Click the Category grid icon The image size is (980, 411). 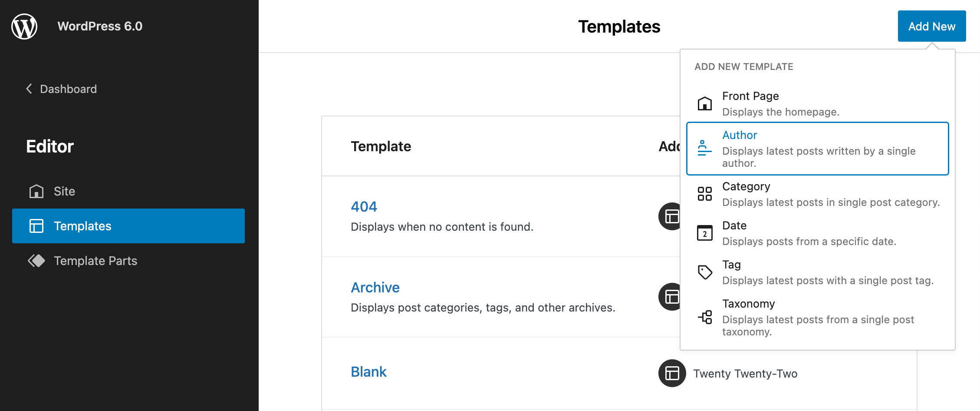point(704,194)
